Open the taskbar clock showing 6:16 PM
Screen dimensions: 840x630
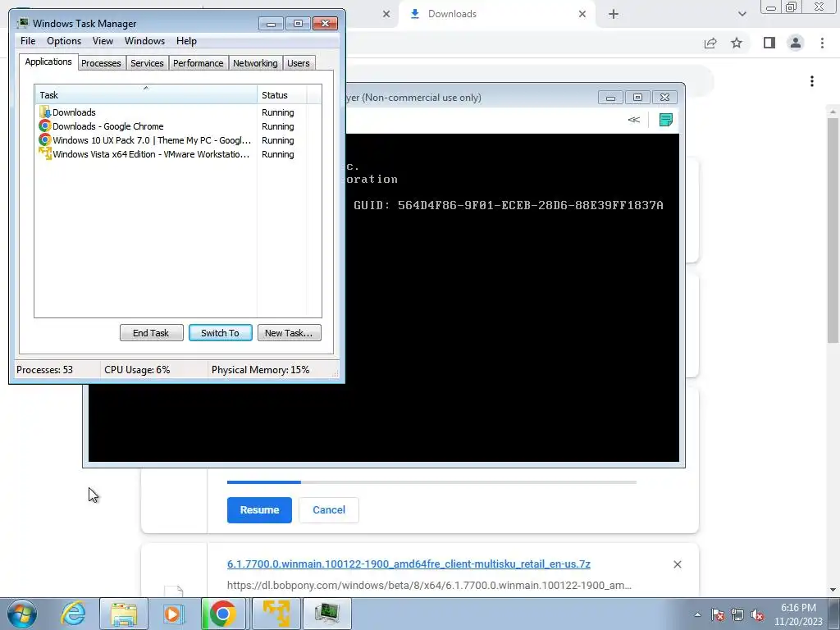[x=798, y=614]
